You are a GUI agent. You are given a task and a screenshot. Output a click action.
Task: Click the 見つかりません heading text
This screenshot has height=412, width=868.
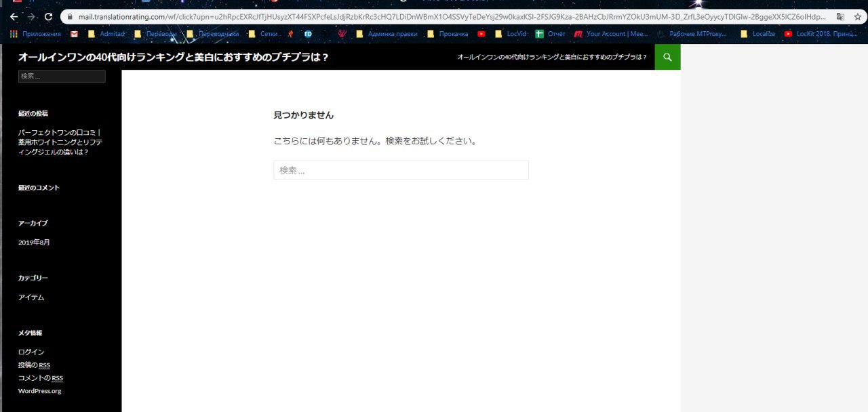click(x=303, y=115)
